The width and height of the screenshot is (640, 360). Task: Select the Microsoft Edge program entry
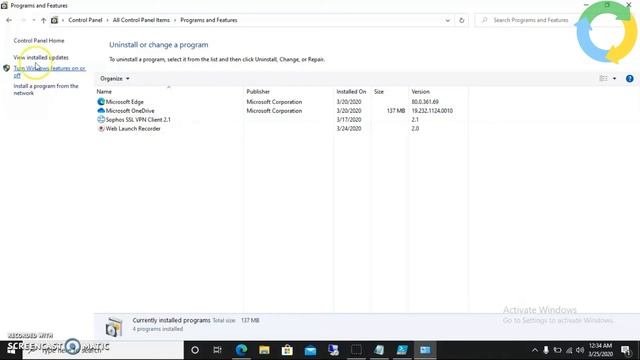124,102
